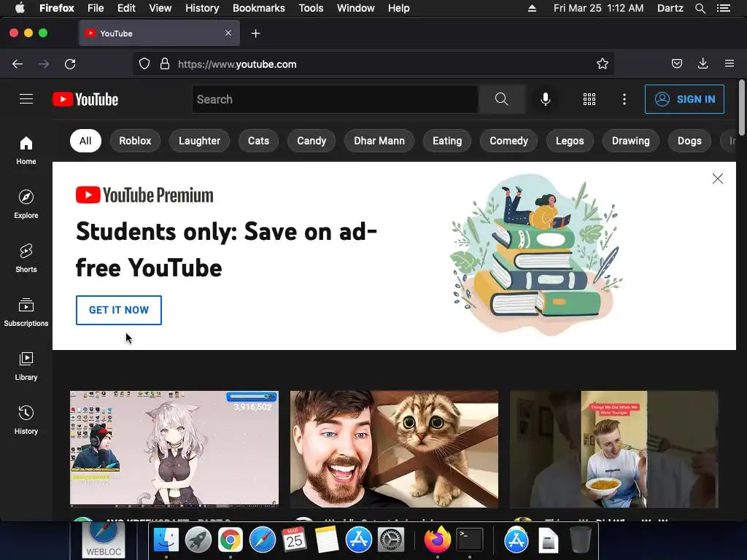Click the YouTube search field
Image resolution: width=747 pixels, height=560 pixels.
click(x=336, y=99)
